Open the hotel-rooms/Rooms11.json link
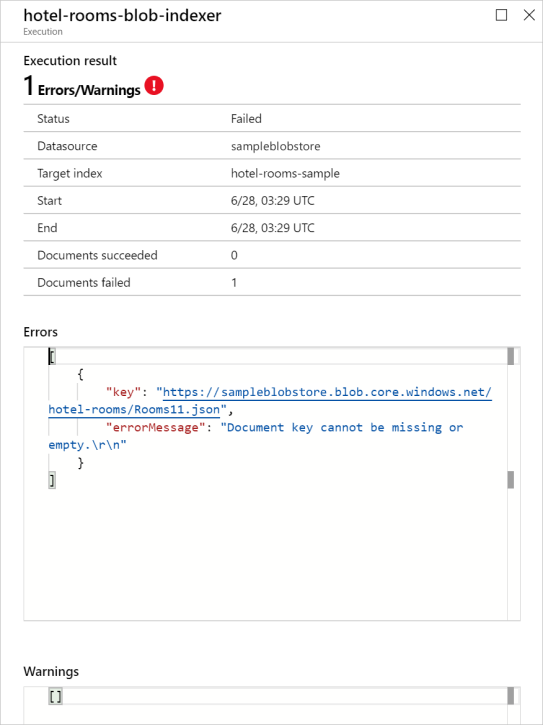This screenshot has height=725, width=543. [134, 410]
